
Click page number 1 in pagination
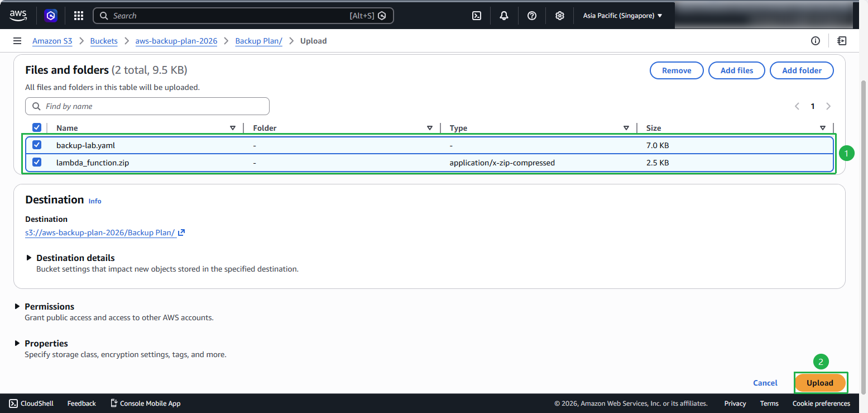pyautogui.click(x=813, y=106)
